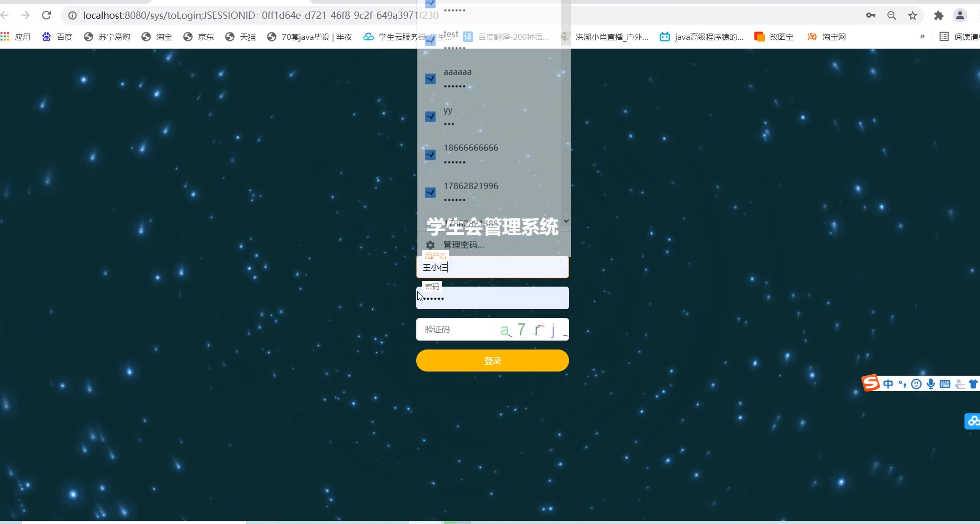The height and width of the screenshot is (524, 980).
Task: Open the 洪湖小肖直播 bookmark
Action: 605,37
